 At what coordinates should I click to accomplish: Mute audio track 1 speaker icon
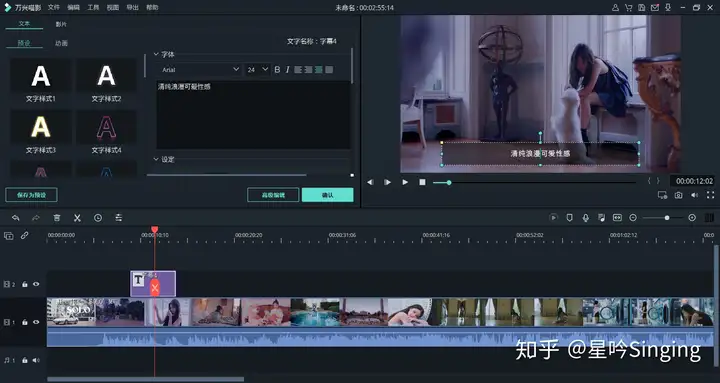pyautogui.click(x=36, y=360)
